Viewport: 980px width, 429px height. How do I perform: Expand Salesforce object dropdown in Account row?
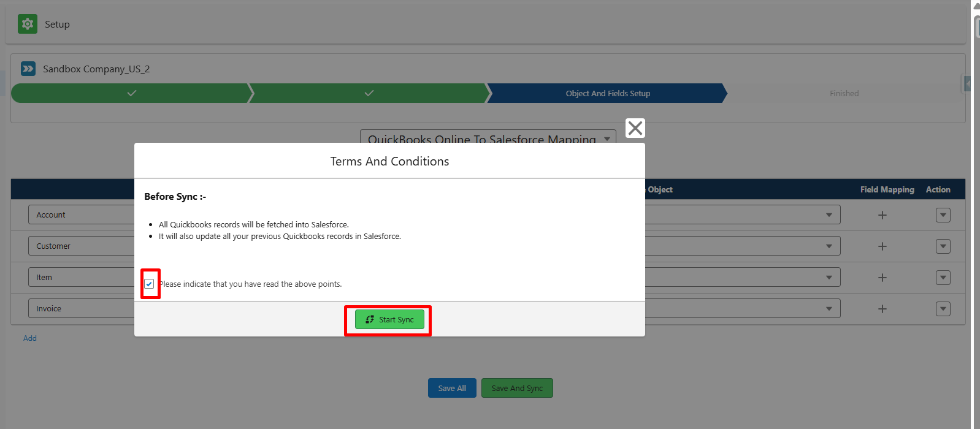click(829, 215)
